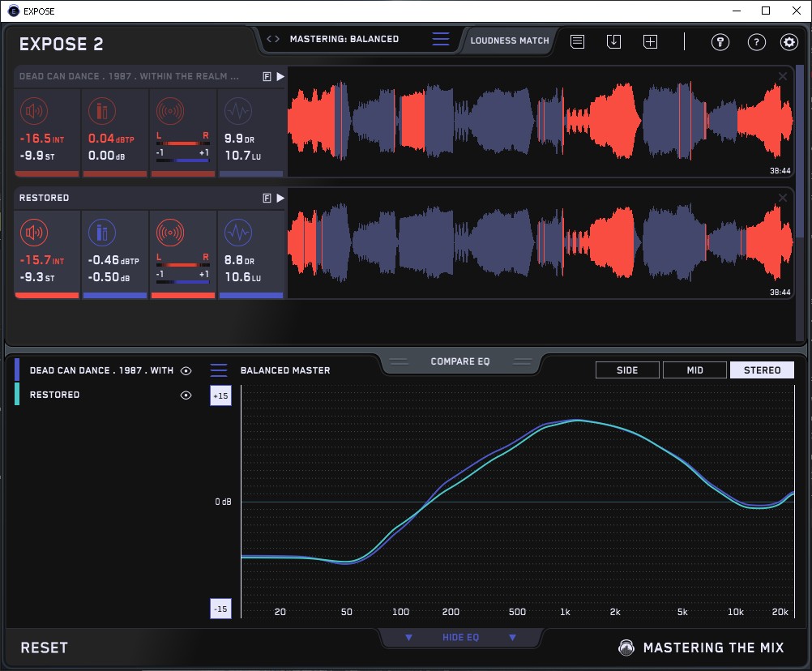The image size is (812, 671).
Task: Click the -15 dB range button
Action: click(220, 609)
